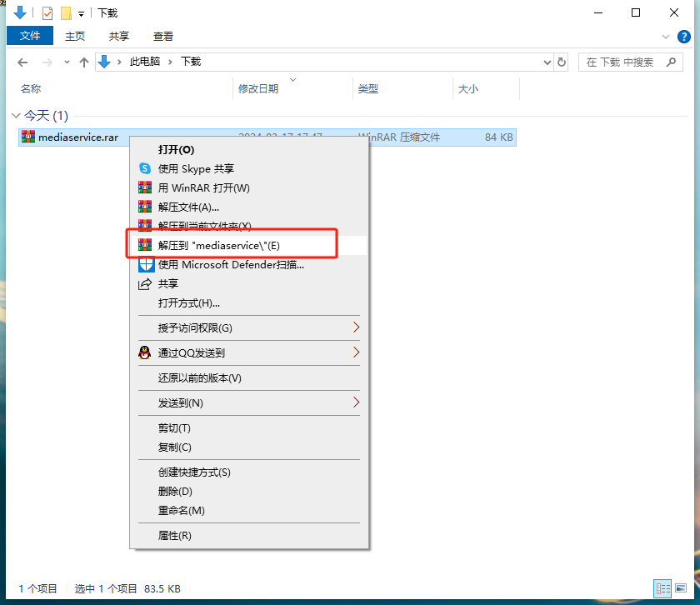Click the refresh icon in address bar
The image size is (700, 605).
click(x=562, y=62)
